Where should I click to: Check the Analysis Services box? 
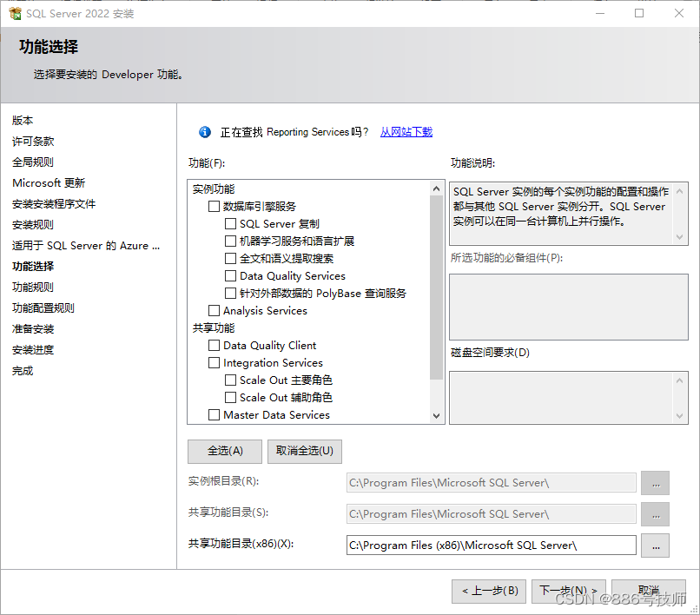point(214,310)
